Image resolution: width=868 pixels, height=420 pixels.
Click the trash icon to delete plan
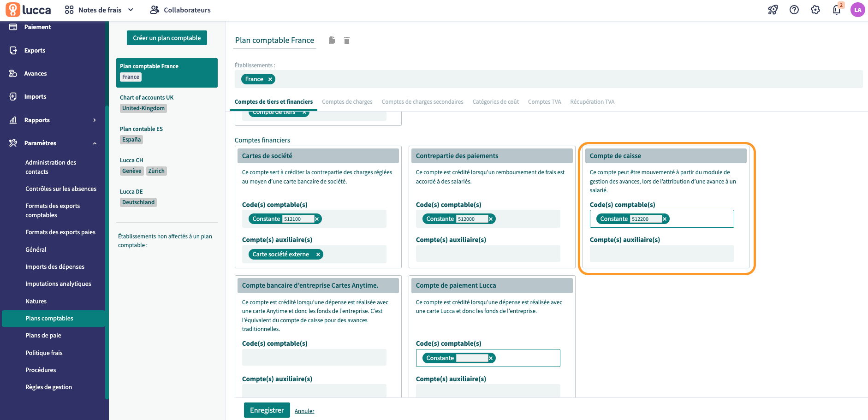point(347,41)
